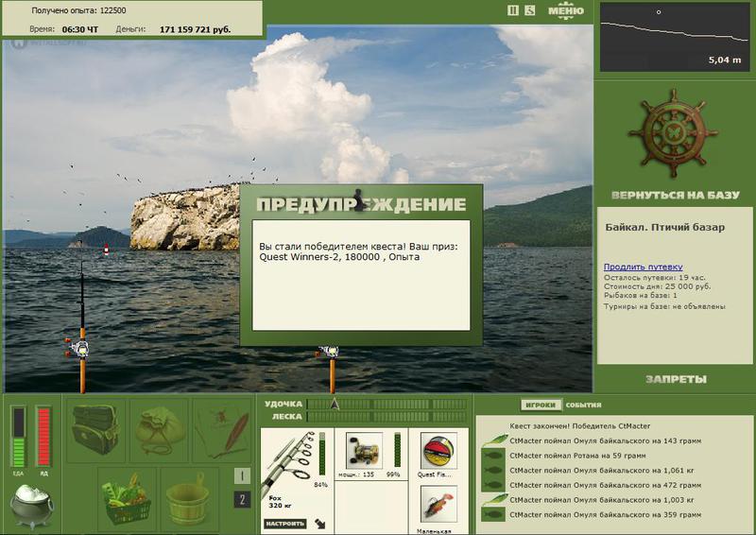This screenshot has width=756, height=535.
Task: Open the ЗАПРЕТЫ section
Action: (x=676, y=380)
